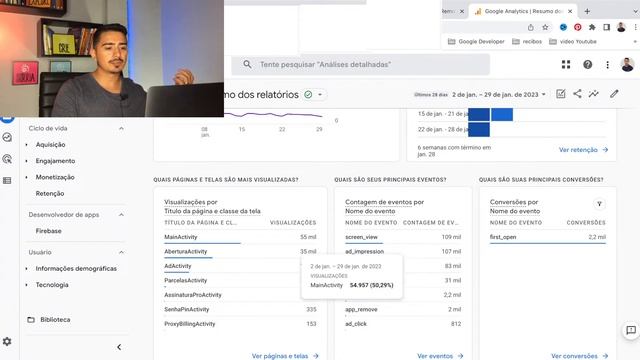Expand the Monetização menu item
The image size is (640, 360).
click(55, 177)
